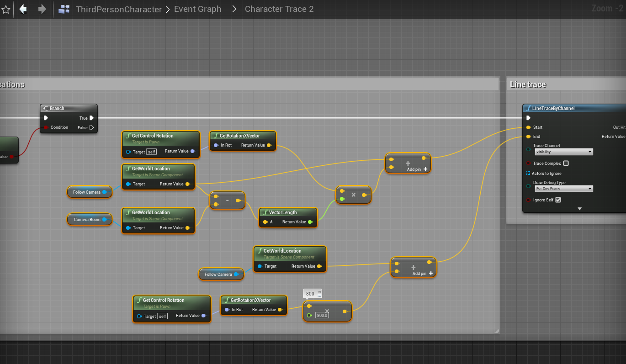Click the 800.0 multiplier value field
Image resolution: width=626 pixels, height=364 pixels.
tap(322, 315)
